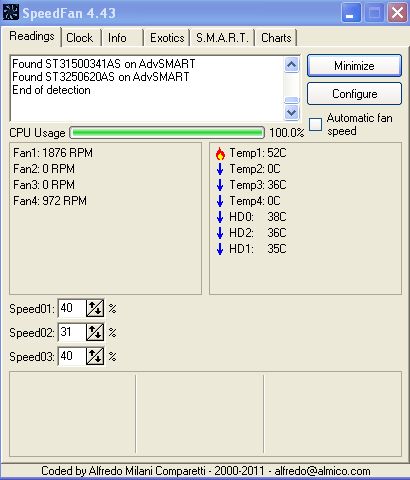Select the Fan2: 0 RPM reading
Image resolution: width=410 pixels, height=480 pixels.
pyautogui.click(x=44, y=169)
